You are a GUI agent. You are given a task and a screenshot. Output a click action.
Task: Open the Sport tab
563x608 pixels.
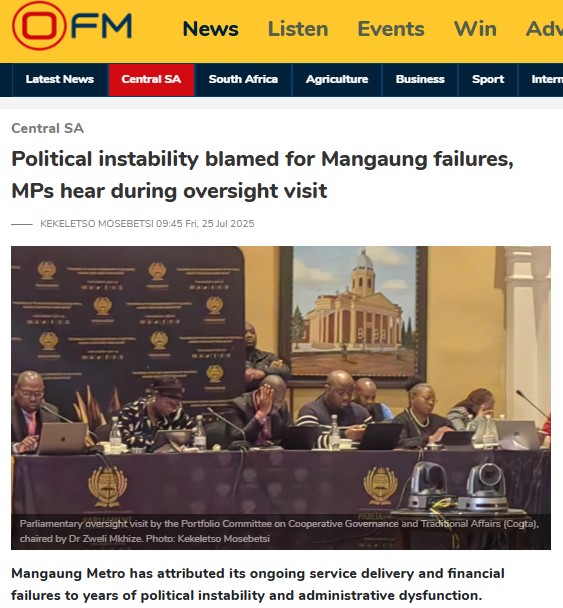488,79
